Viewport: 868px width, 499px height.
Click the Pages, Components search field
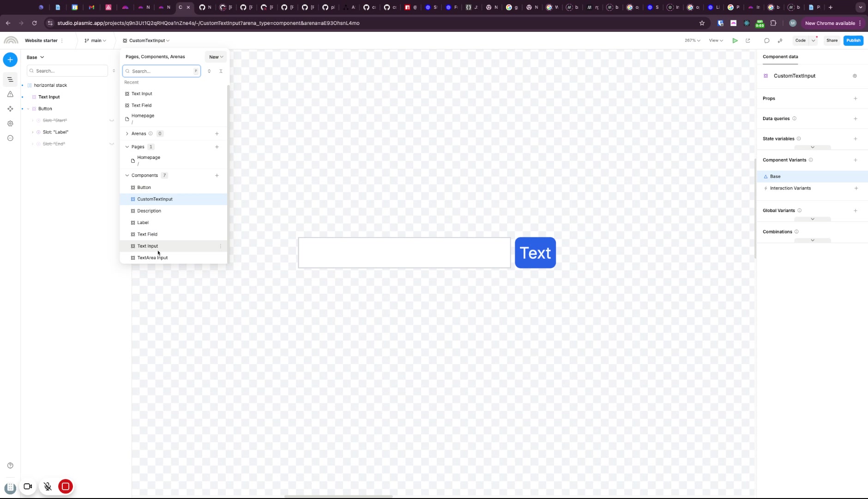(162, 71)
